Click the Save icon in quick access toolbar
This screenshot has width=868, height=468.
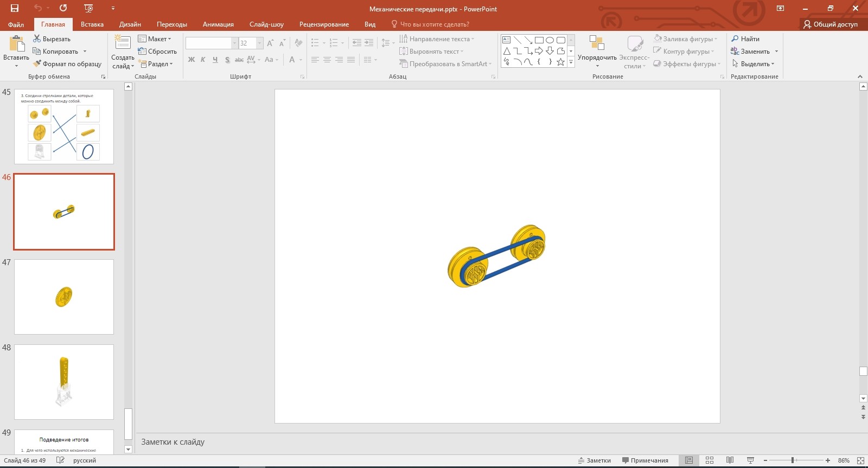coord(15,8)
